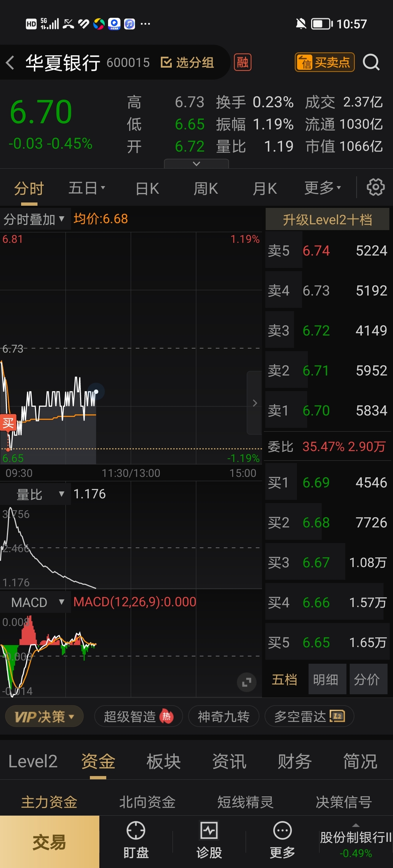Tap the music app notification icon
393x868 pixels.
[130, 24]
